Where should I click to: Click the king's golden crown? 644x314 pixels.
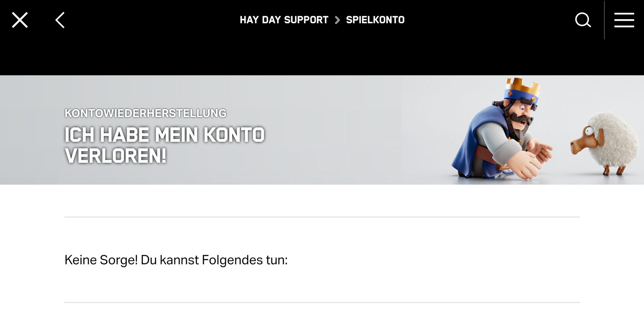523,86
